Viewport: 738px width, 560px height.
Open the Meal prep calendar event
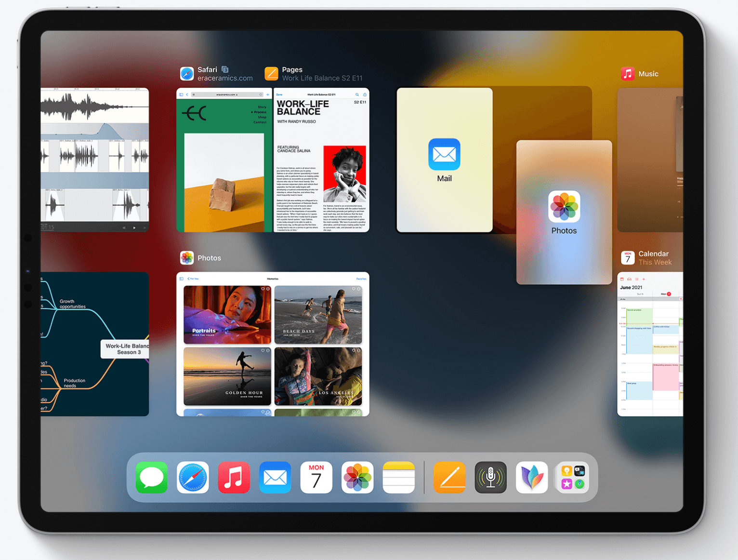click(x=639, y=391)
